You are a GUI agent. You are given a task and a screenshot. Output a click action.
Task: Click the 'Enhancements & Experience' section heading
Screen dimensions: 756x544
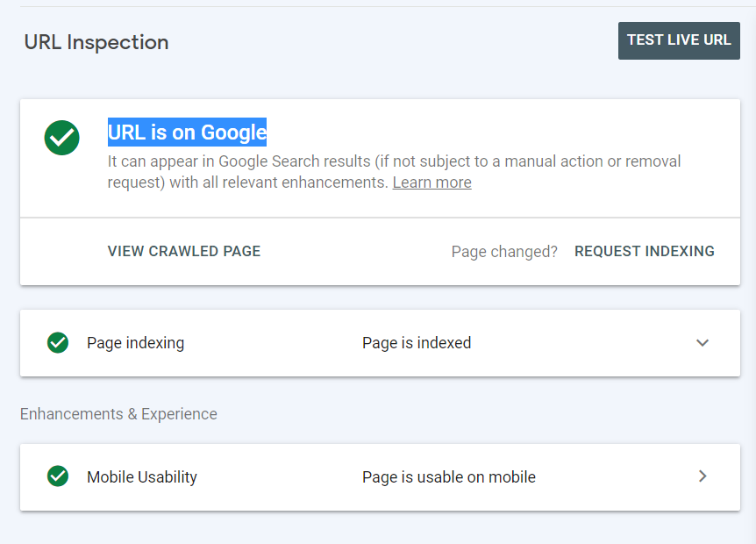118,414
